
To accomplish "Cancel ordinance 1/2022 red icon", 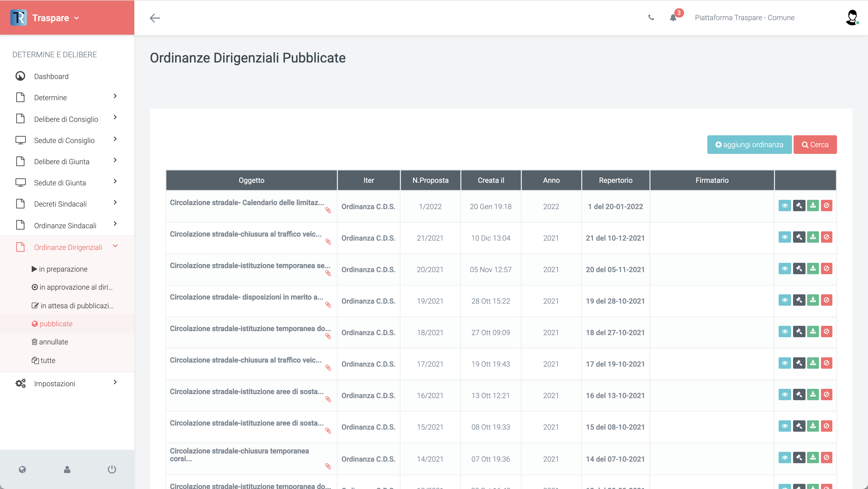I will pos(827,206).
